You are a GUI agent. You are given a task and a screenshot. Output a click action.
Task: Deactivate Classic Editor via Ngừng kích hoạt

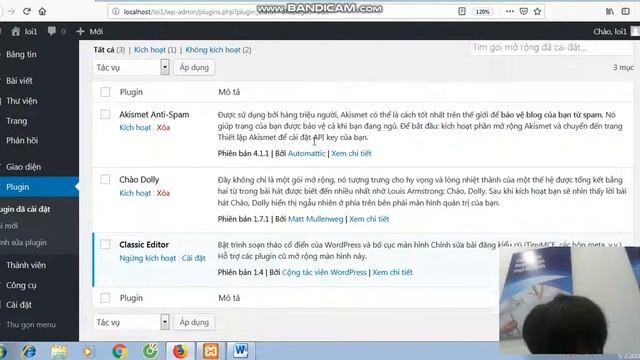click(147, 258)
